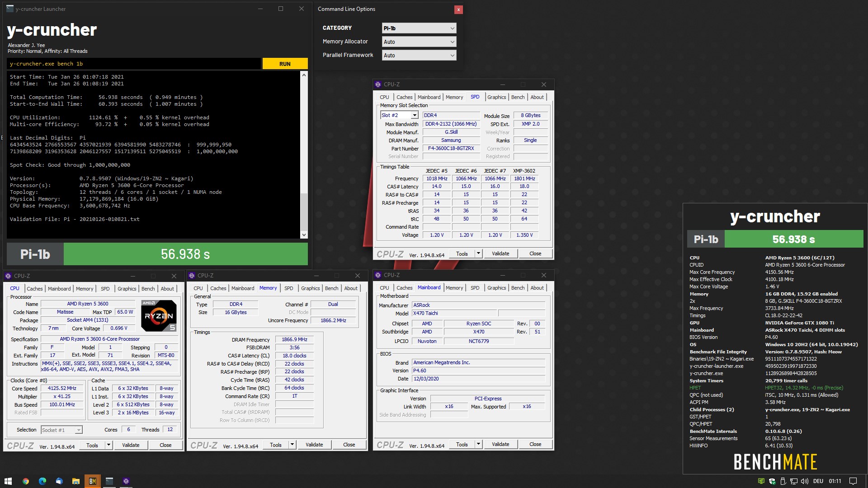Open the Action Center notifications icon
Viewport: 868px width, 488px height.
853,481
